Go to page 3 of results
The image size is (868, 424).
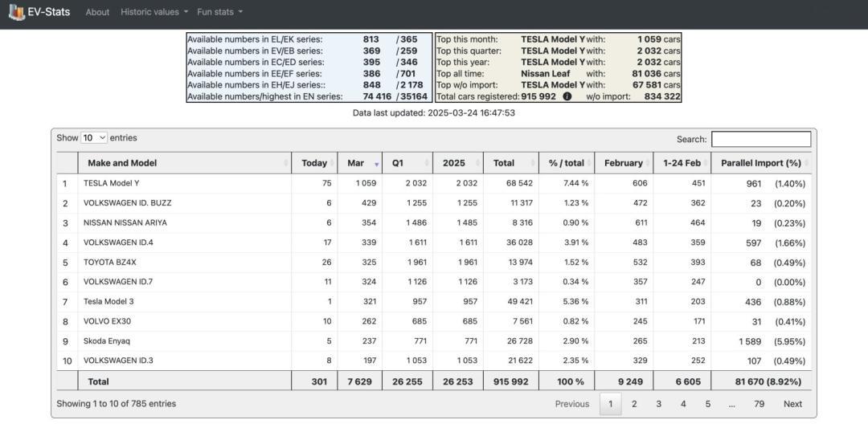pyautogui.click(x=659, y=404)
